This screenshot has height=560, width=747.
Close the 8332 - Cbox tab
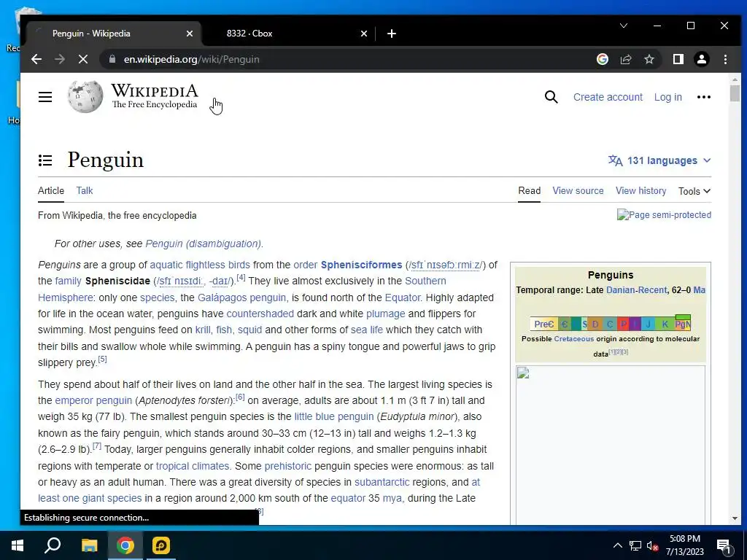point(364,34)
